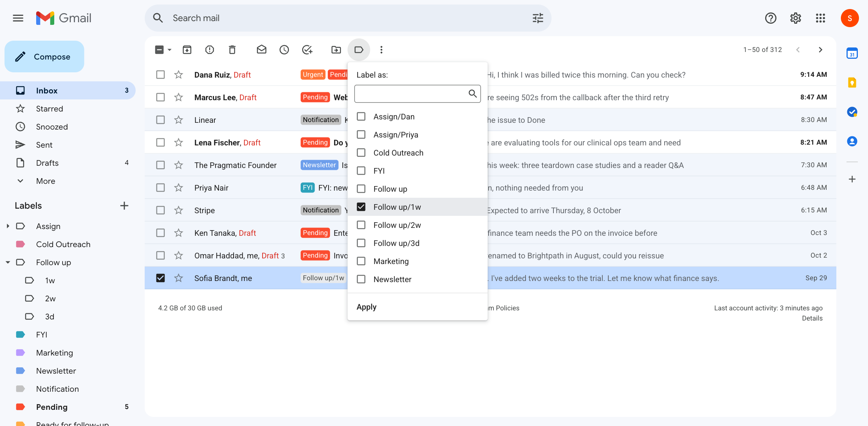
Task: Add selected message to Tasks
Action: tap(307, 50)
